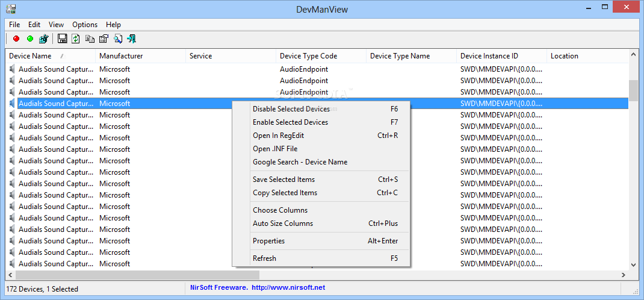Maximize the DevManView window
Image resolution: width=644 pixels, height=300 pixels.
click(x=604, y=7)
